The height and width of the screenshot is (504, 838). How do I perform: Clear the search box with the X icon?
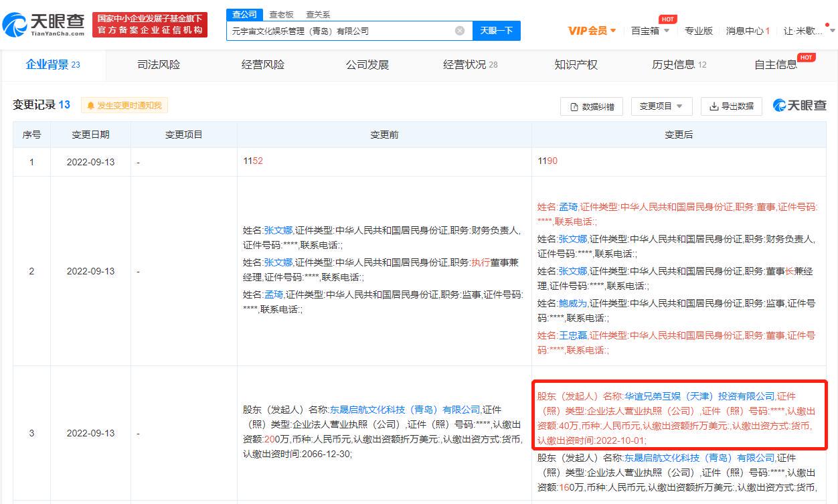tap(460, 31)
